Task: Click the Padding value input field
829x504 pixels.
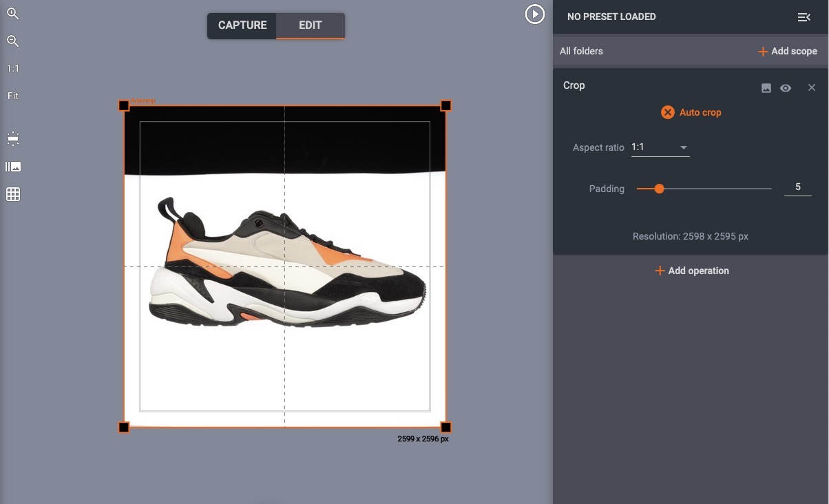Action: (x=797, y=187)
